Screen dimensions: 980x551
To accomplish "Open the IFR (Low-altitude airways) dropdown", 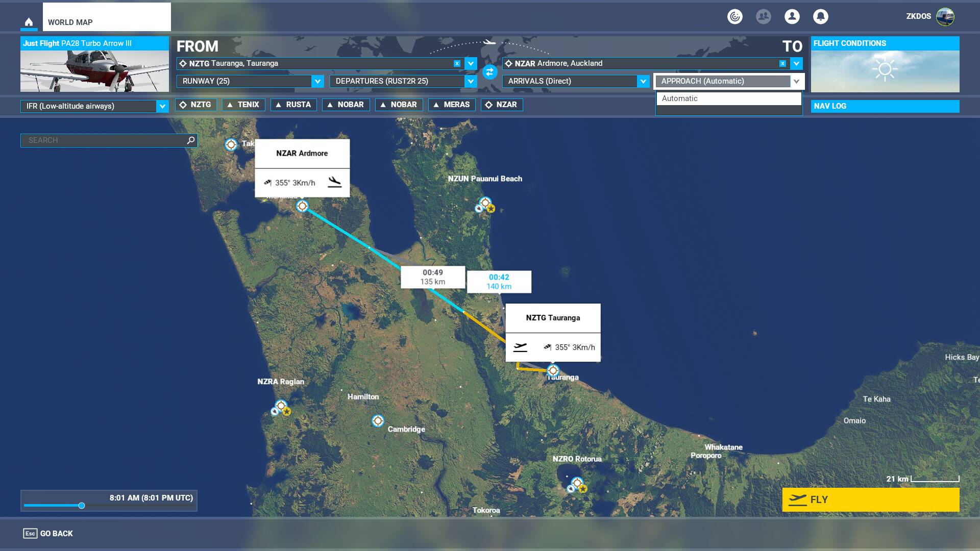I will pyautogui.click(x=94, y=106).
